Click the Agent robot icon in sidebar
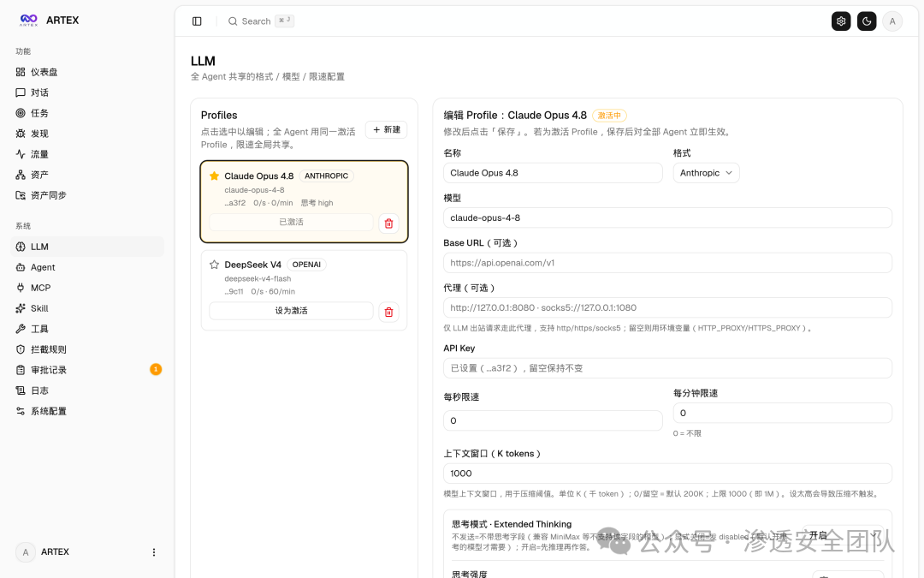Screen dimensions: 924x578 [x=21, y=267]
